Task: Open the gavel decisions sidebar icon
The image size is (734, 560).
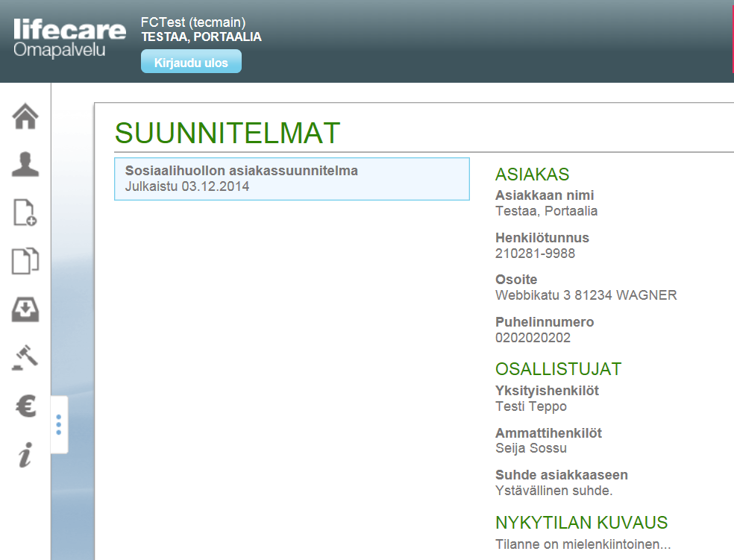Action: pyautogui.click(x=25, y=358)
